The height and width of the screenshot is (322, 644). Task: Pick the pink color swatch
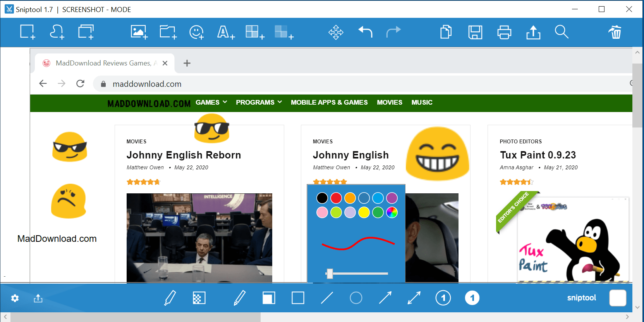point(322,212)
